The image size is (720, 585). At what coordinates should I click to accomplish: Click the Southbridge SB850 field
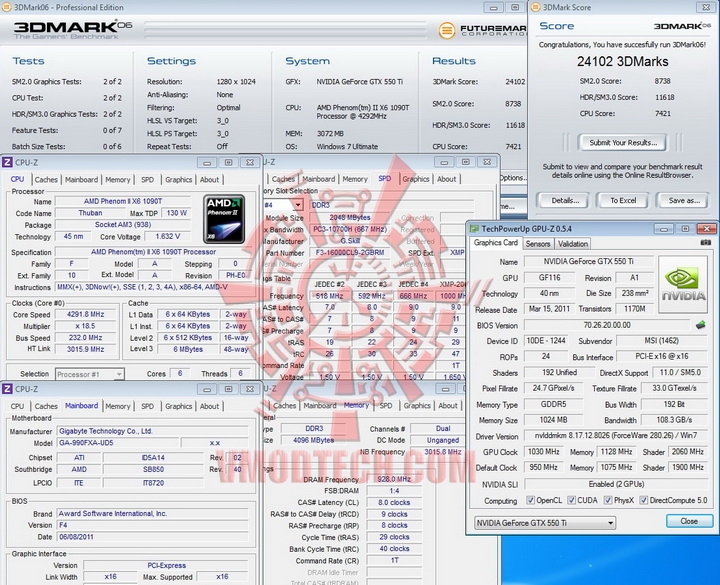pyautogui.click(x=153, y=469)
